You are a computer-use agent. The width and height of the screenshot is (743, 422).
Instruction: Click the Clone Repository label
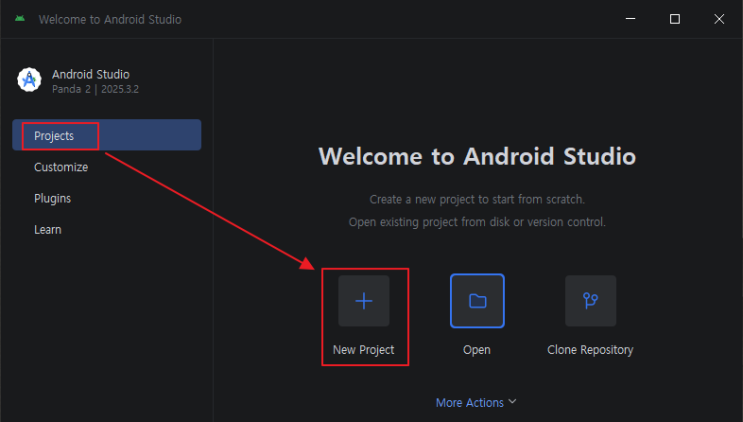tap(590, 350)
